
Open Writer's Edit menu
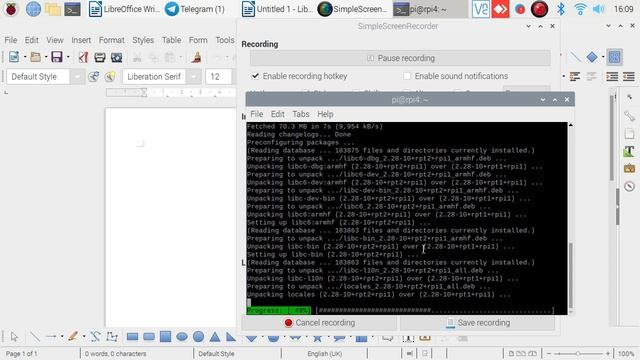click(31, 40)
